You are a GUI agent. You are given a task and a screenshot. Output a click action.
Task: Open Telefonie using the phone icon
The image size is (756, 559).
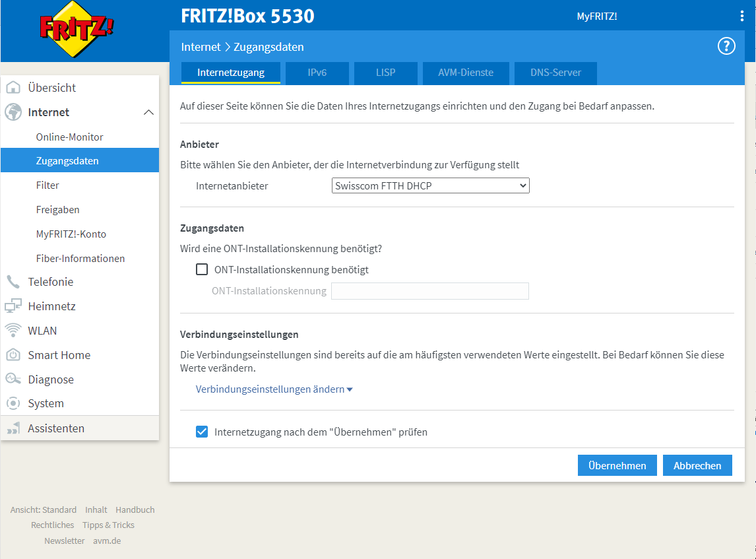pyautogui.click(x=13, y=281)
